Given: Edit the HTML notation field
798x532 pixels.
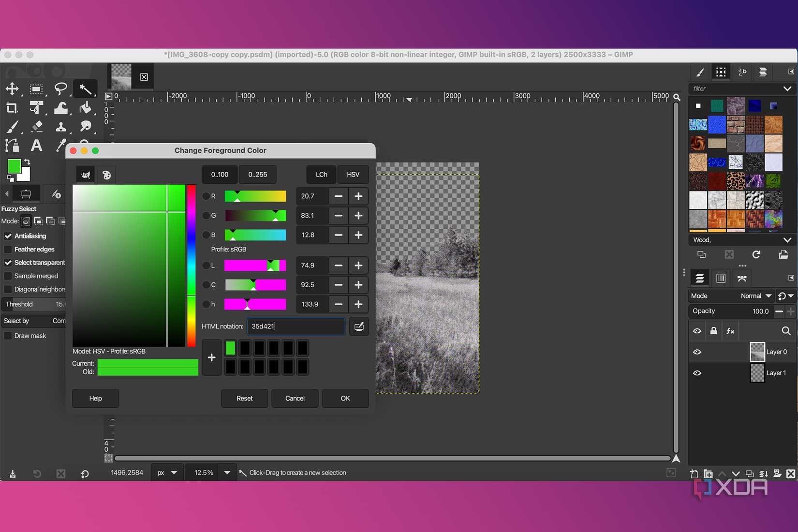Looking at the screenshot, I should (x=295, y=326).
